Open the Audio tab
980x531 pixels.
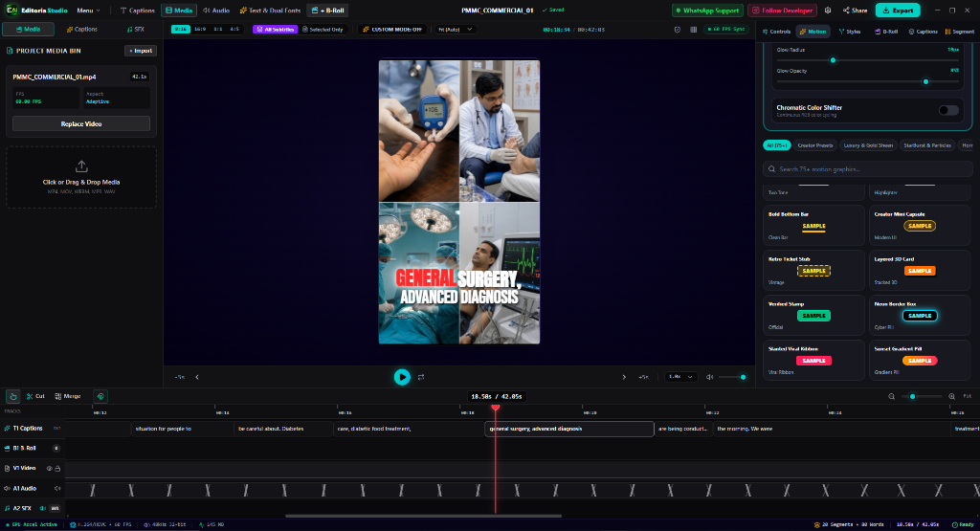(x=216, y=10)
